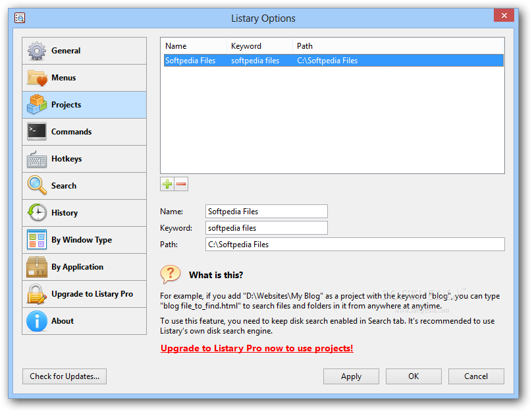Click the Keyword input field

(x=267, y=228)
